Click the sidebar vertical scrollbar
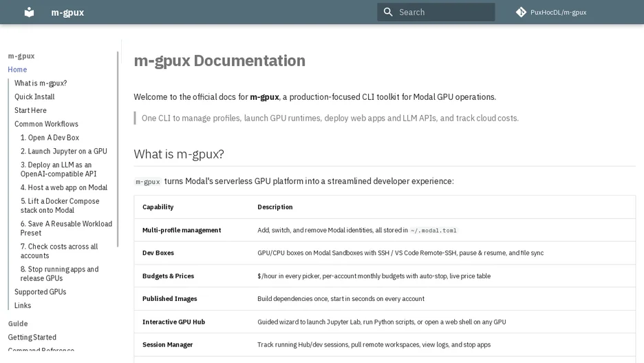Image resolution: width=644 pixels, height=363 pixels. [x=118, y=149]
